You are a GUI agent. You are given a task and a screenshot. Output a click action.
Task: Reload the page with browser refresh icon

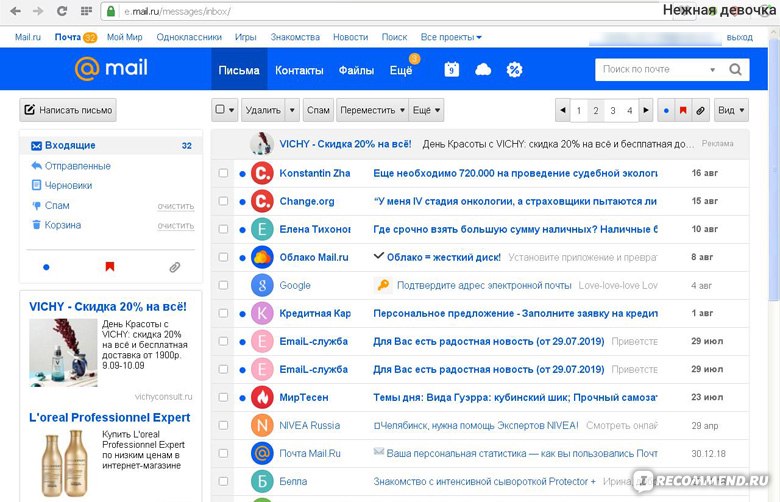pos(62,11)
